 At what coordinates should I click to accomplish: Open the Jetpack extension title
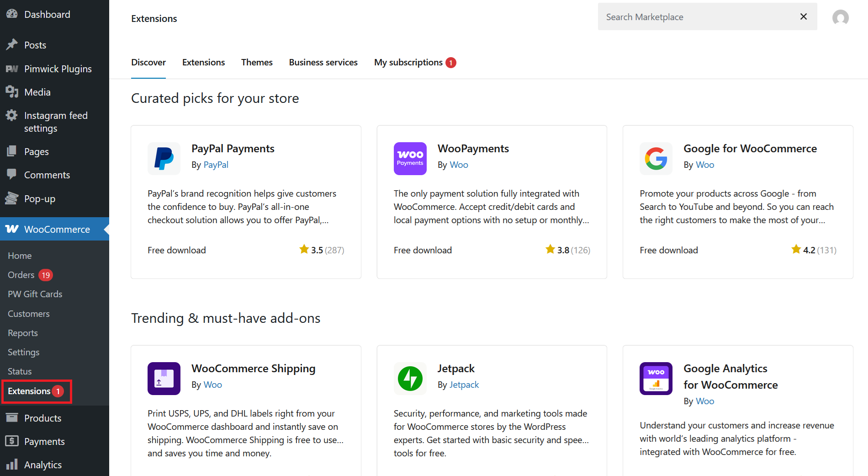pos(456,369)
